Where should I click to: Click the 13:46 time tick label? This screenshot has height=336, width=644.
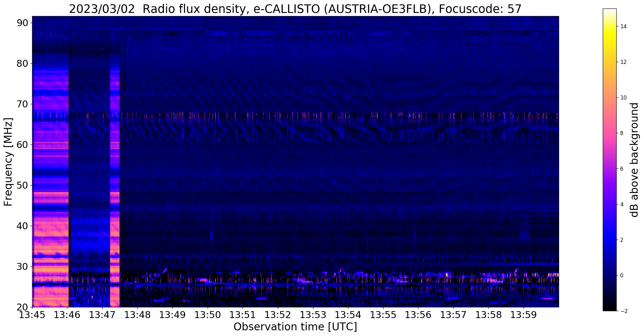coord(67,315)
